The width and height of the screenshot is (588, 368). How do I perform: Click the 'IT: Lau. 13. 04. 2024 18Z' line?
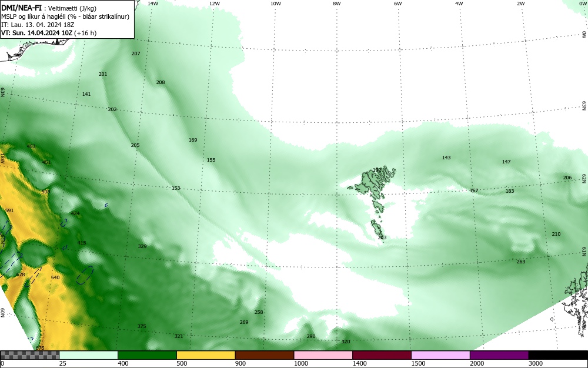coord(38,25)
